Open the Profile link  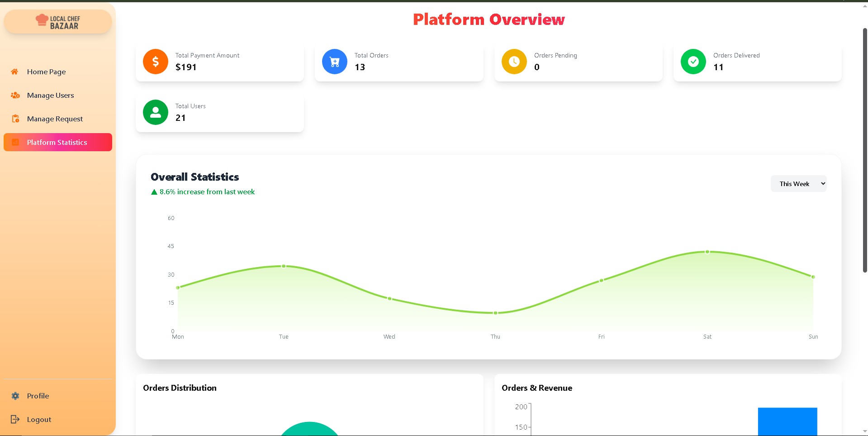point(38,396)
